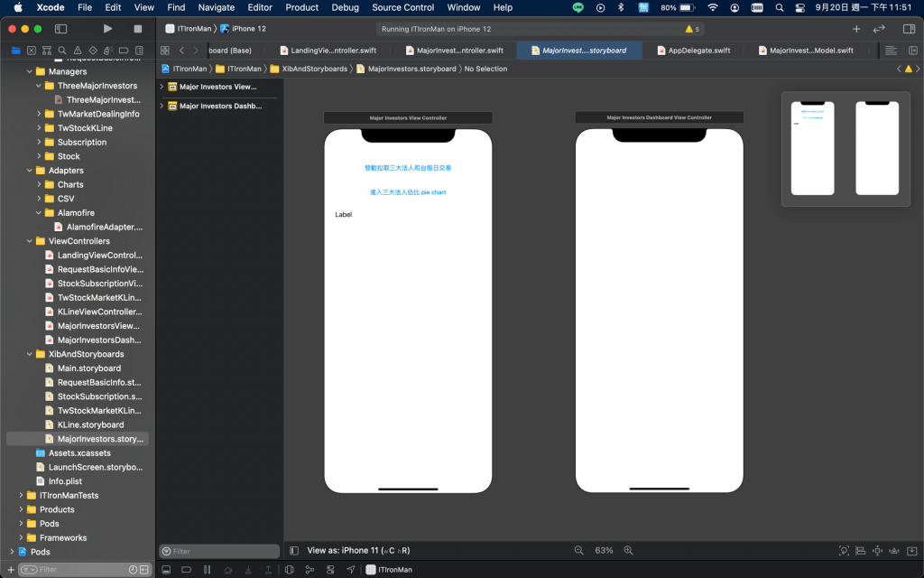Open the library with plus button

coord(856,29)
